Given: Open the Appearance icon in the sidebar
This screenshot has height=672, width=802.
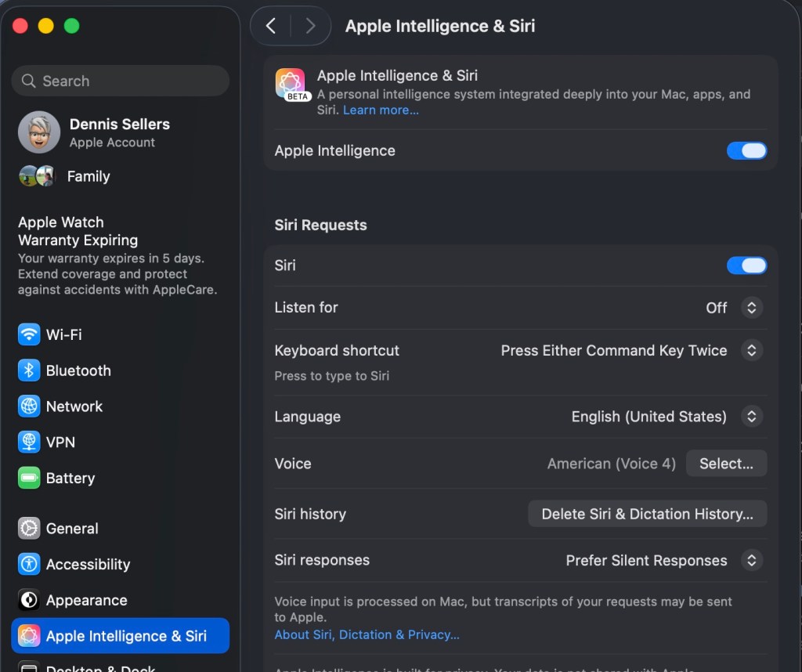Looking at the screenshot, I should click(x=29, y=600).
